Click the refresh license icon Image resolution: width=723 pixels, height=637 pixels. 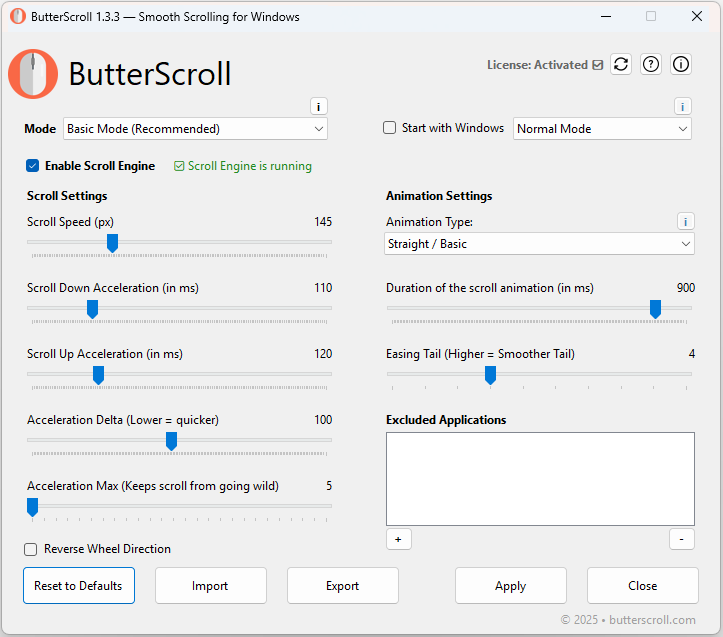pos(621,64)
